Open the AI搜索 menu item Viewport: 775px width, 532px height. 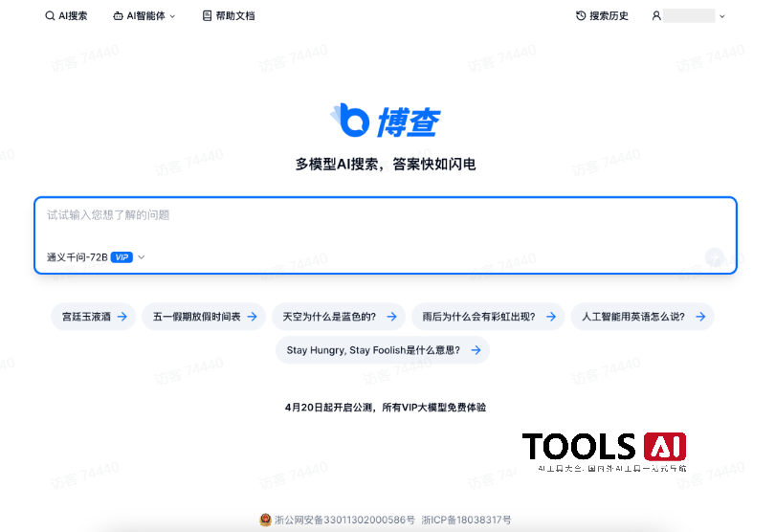[x=73, y=16]
